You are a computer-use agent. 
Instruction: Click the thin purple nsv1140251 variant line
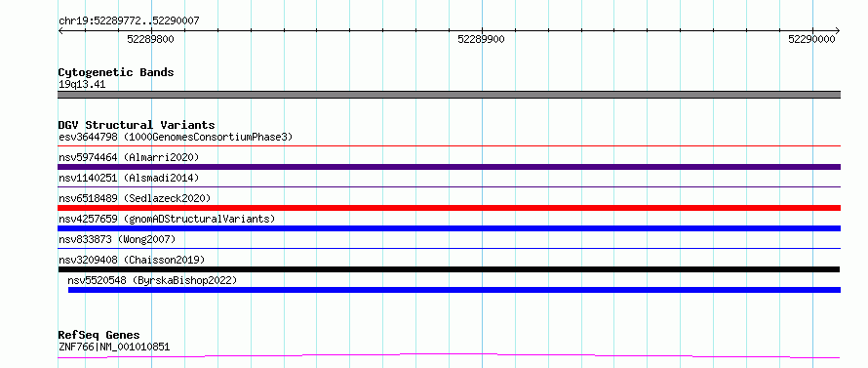(x=449, y=187)
